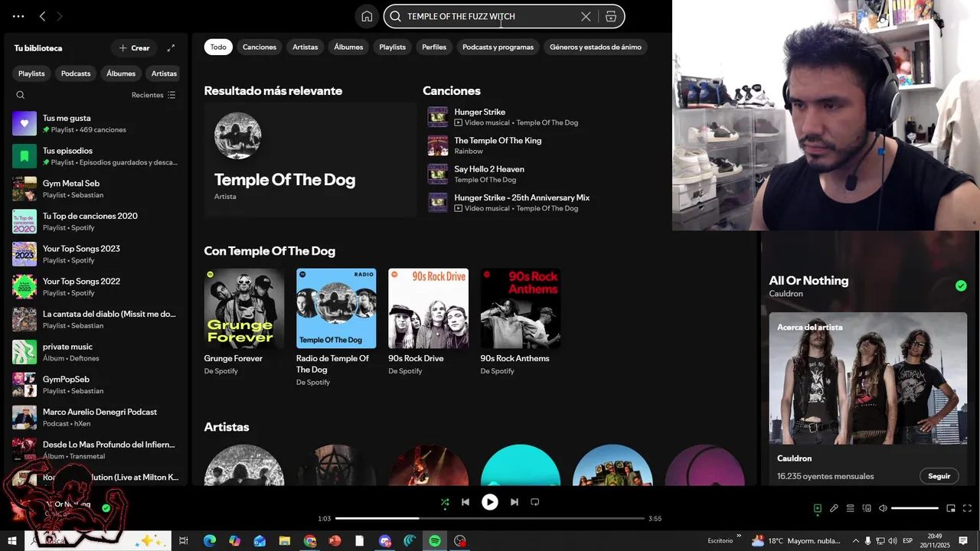Select the Canciones search filter
Viewport: 980px width, 551px height.
(260, 47)
